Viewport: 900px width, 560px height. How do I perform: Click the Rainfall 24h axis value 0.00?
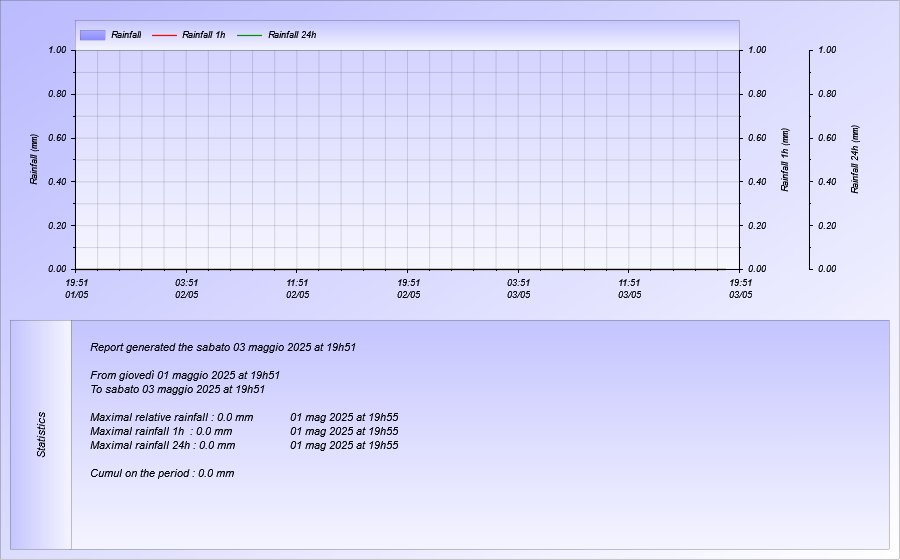tap(827, 269)
